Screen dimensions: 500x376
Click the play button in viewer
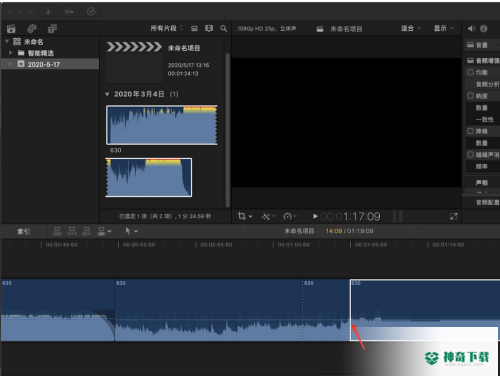point(315,216)
